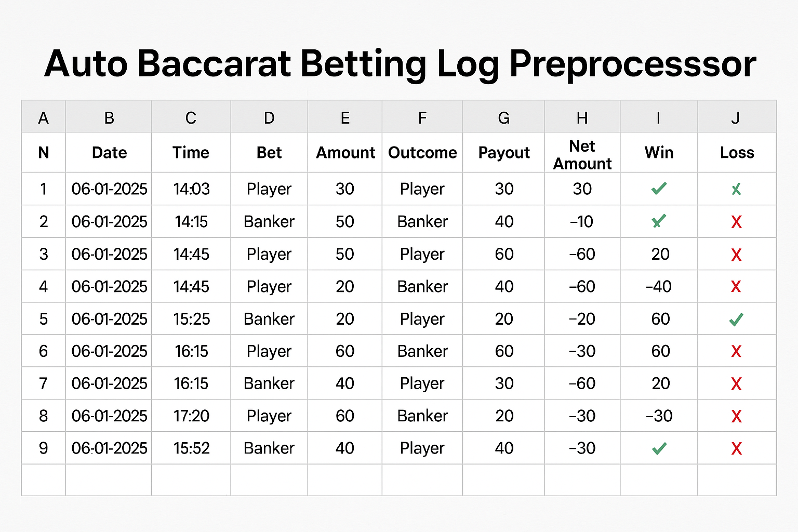798x532 pixels.
Task: Click the empty cell below row 9 in column A
Action: [44, 480]
